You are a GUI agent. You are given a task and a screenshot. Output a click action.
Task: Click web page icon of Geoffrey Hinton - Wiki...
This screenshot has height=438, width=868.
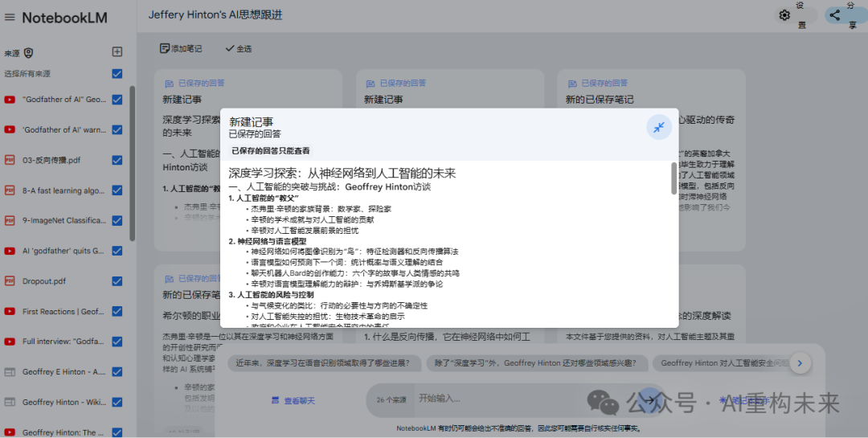(x=10, y=402)
